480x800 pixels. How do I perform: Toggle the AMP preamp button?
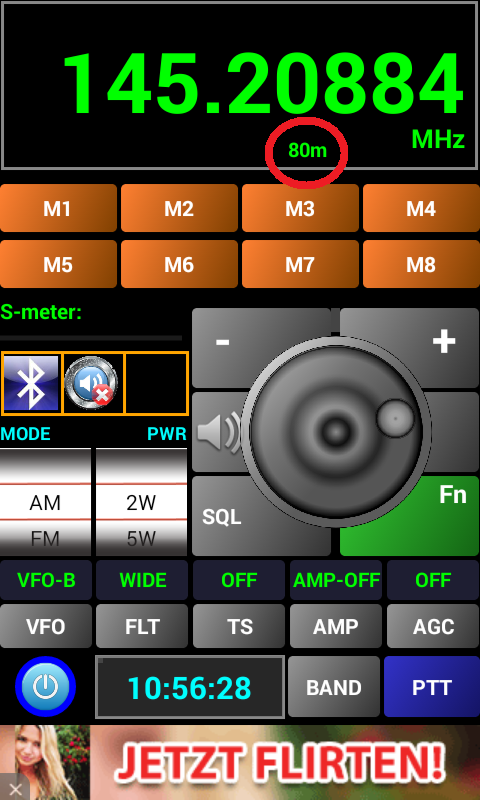(x=336, y=626)
